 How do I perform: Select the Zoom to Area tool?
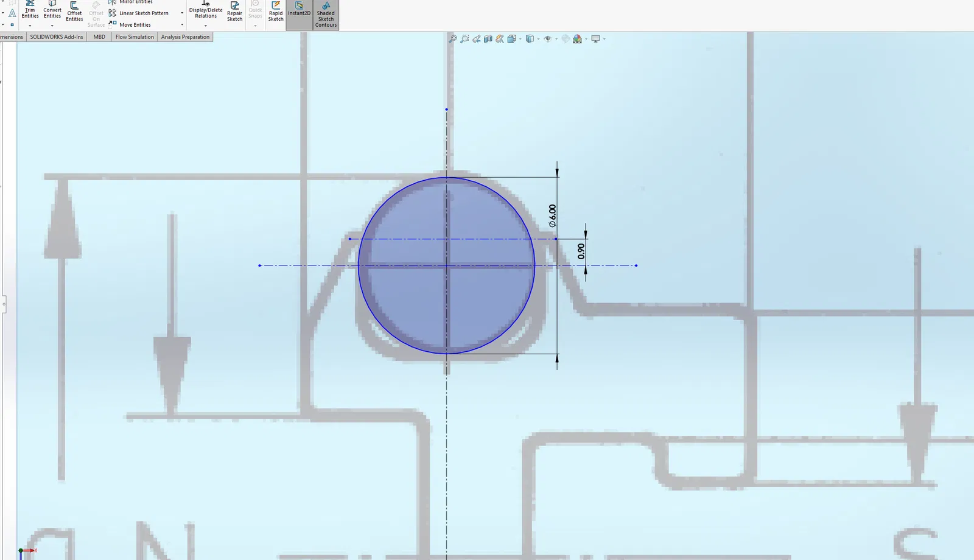(x=464, y=39)
